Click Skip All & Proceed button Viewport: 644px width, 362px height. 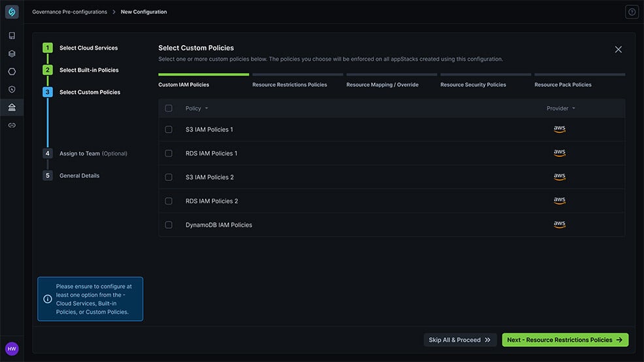coord(460,340)
